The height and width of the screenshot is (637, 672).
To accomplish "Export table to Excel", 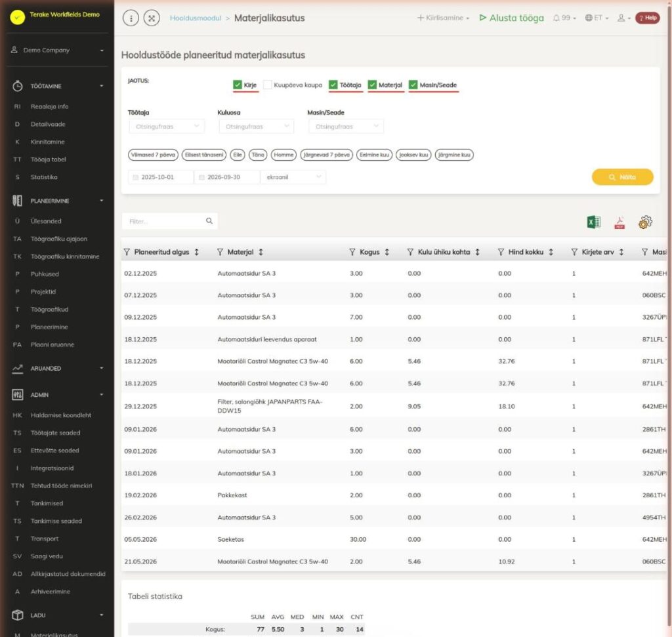I will click(x=593, y=222).
